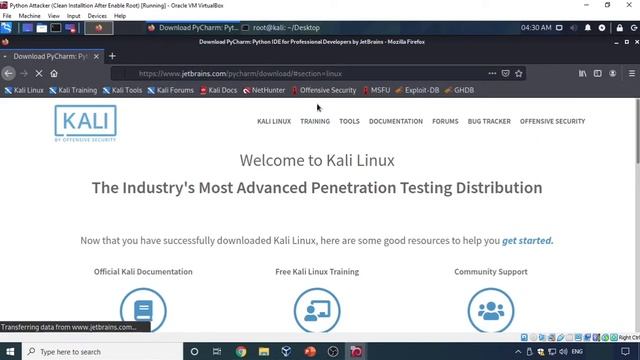
Task: Open Chrome from Windows taskbar
Action: pos(241,351)
